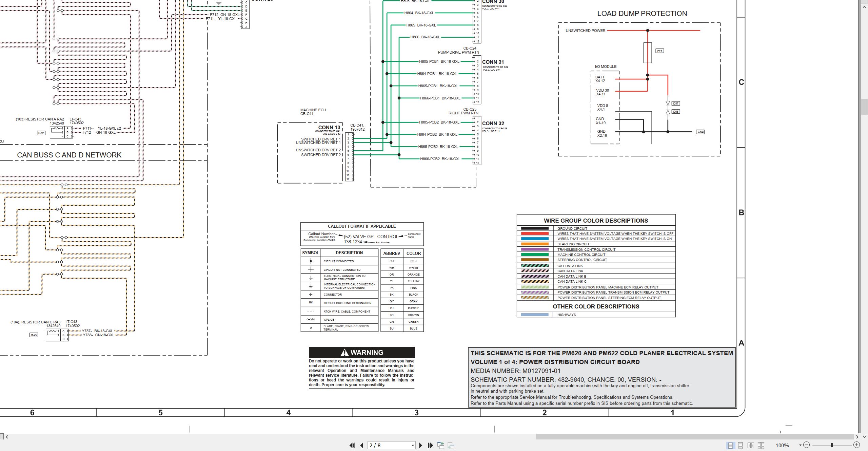Click the go to previous view icon

[441, 445]
